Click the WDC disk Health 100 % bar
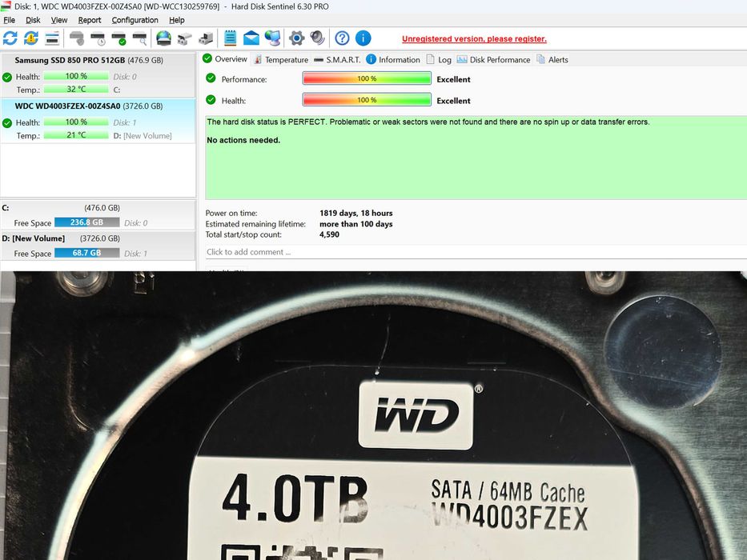 [76, 122]
